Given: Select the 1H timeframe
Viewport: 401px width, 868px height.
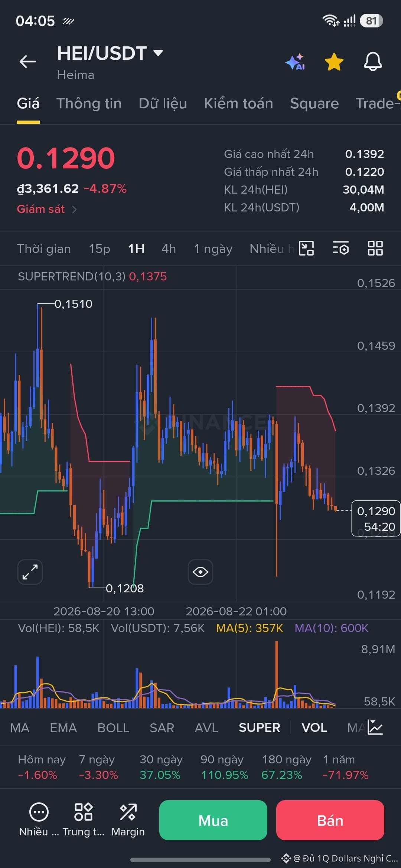Looking at the screenshot, I should click(136, 249).
